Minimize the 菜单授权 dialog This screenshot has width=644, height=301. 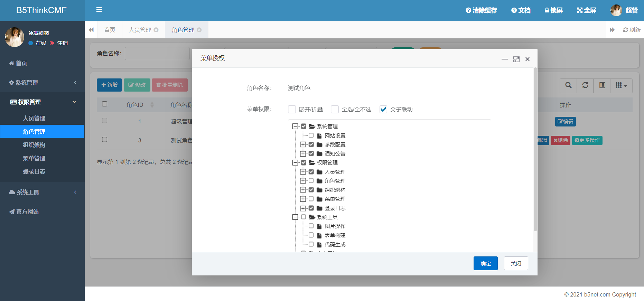(x=505, y=59)
